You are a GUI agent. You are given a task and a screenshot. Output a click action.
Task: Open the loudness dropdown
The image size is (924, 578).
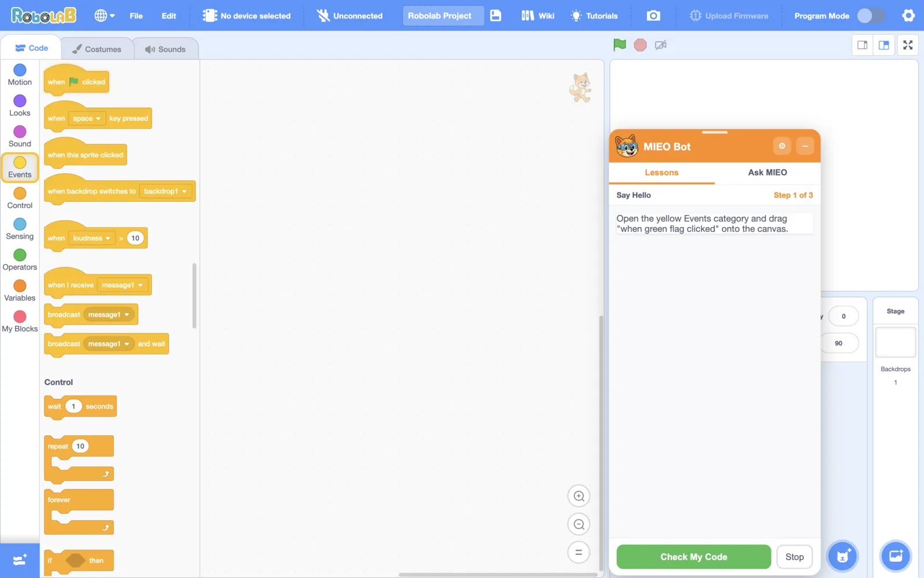pos(91,238)
